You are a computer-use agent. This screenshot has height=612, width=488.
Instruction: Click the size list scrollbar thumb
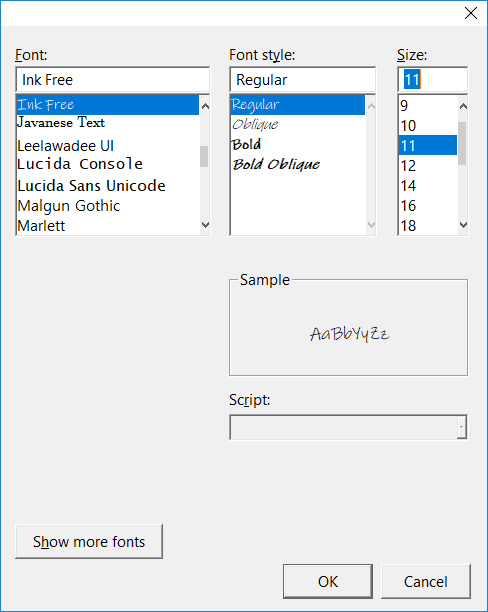(462, 143)
